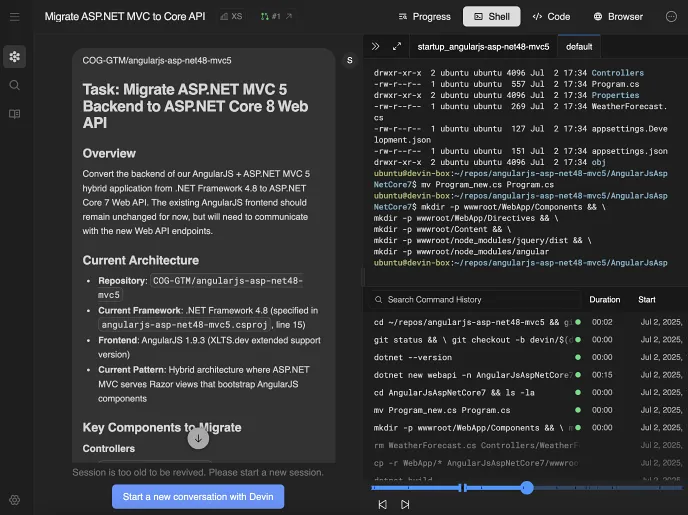This screenshot has height=515, width=688.
Task: Click the timeline playhead handle
Action: coord(527,487)
